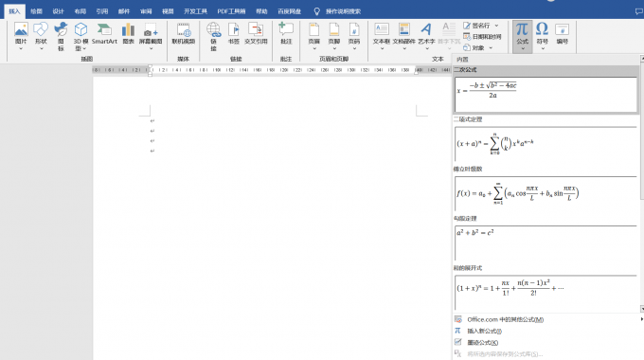Insert the quadratic formula equation preset

(x=546, y=94)
